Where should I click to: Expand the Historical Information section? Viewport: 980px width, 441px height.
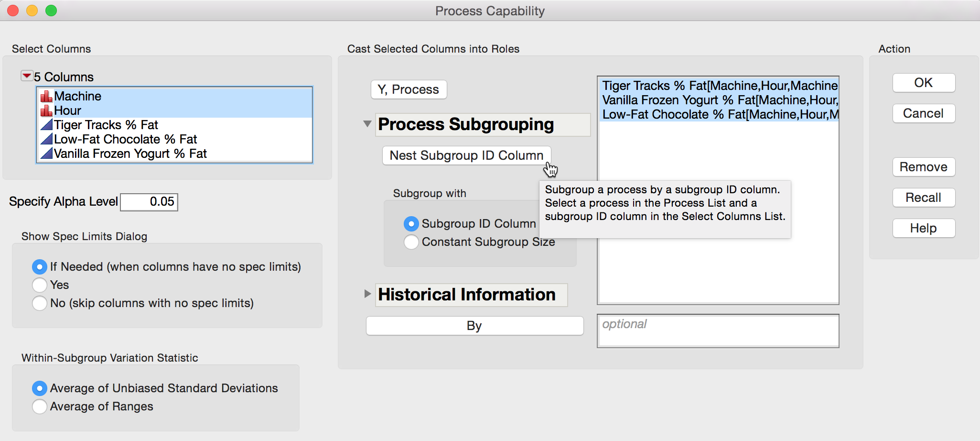pos(367,294)
